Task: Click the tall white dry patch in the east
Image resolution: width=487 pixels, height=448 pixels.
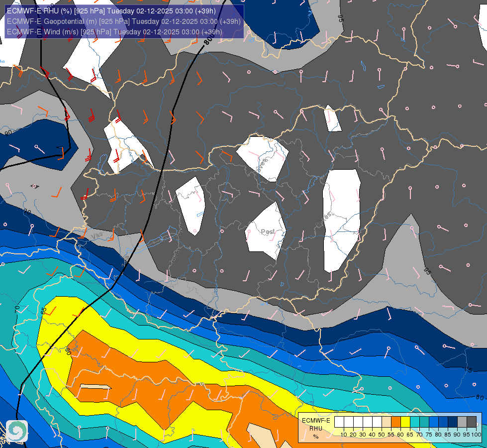Action: (x=341, y=221)
